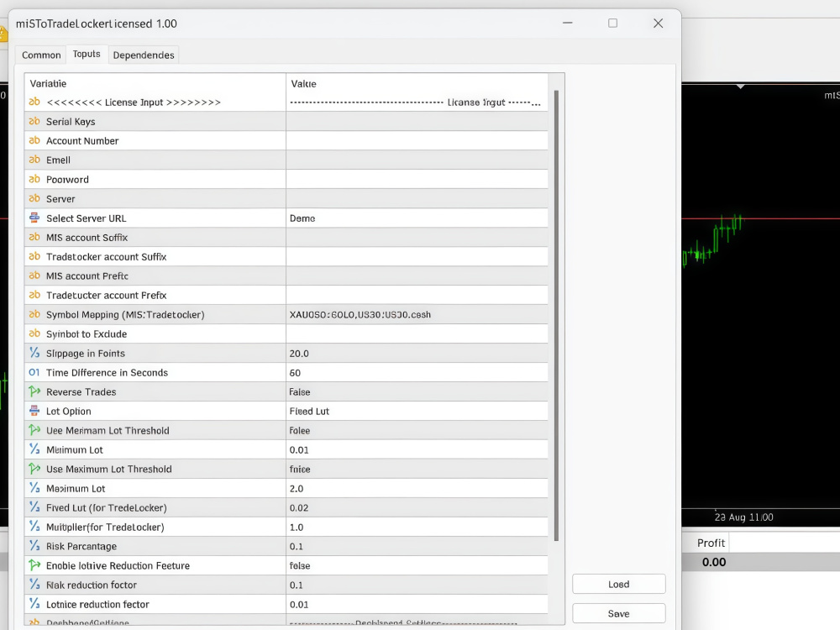
Task: Edit the Poorword value field
Action: (417, 180)
